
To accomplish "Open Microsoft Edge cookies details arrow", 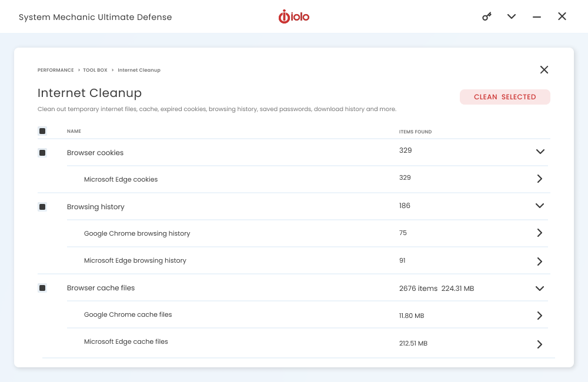I will click(x=540, y=179).
